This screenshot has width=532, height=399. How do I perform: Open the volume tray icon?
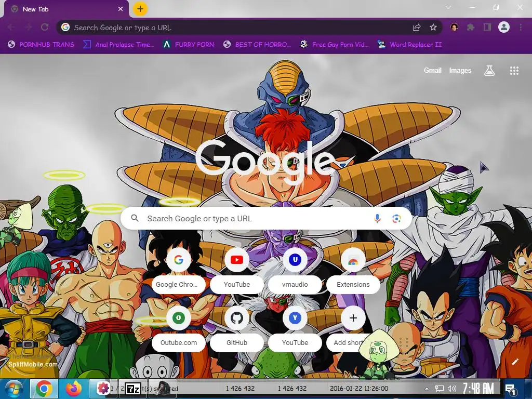(451, 389)
